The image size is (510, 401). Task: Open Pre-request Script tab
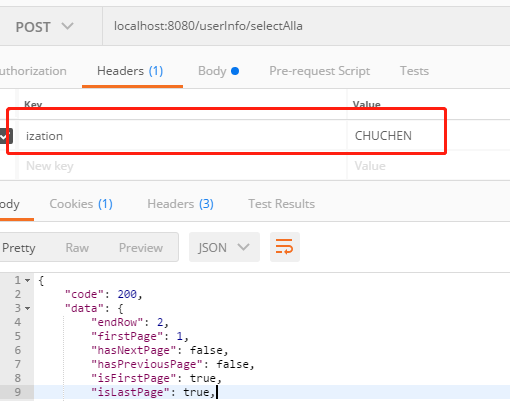pos(319,71)
